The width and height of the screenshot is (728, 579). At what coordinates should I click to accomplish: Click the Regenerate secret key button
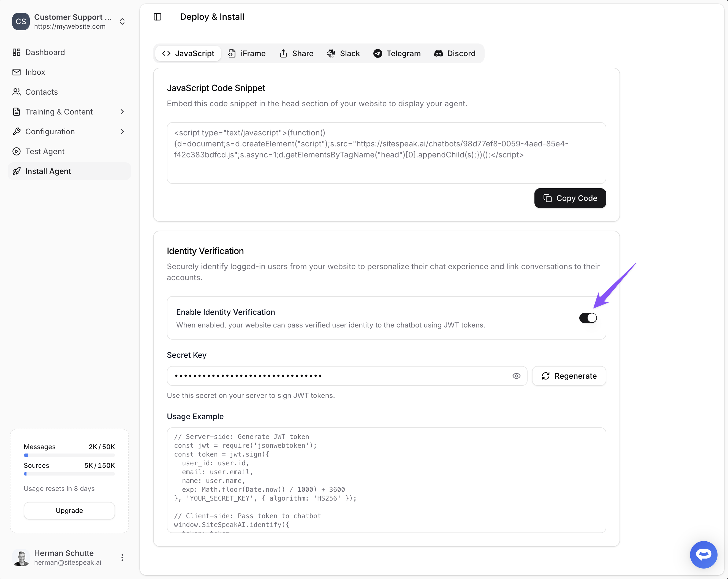coord(569,376)
